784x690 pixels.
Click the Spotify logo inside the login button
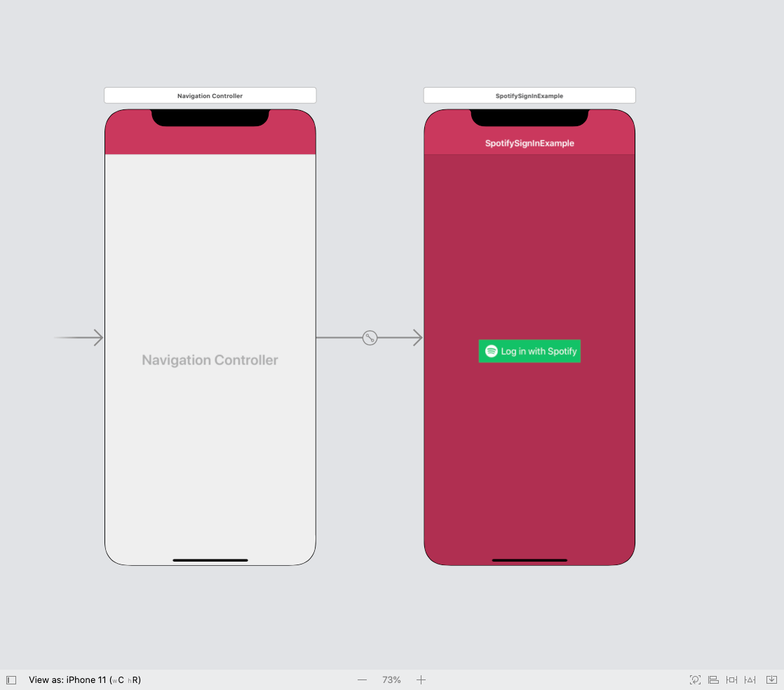[492, 351]
